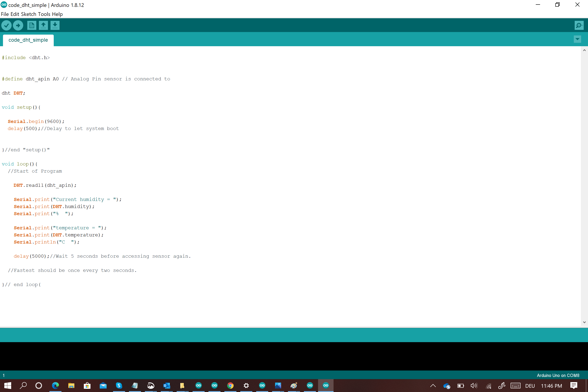Create a new sketch with the page icon
The height and width of the screenshot is (392, 588).
pos(32,25)
